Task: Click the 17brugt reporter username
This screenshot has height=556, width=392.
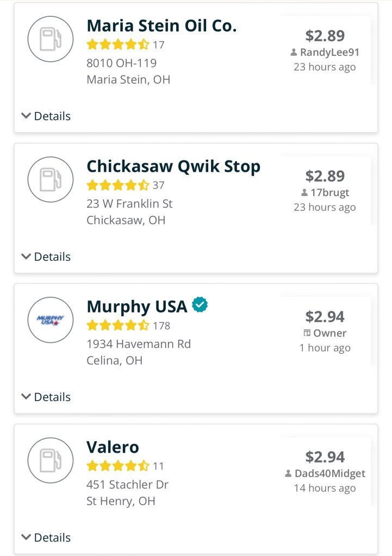Action: 329,192
